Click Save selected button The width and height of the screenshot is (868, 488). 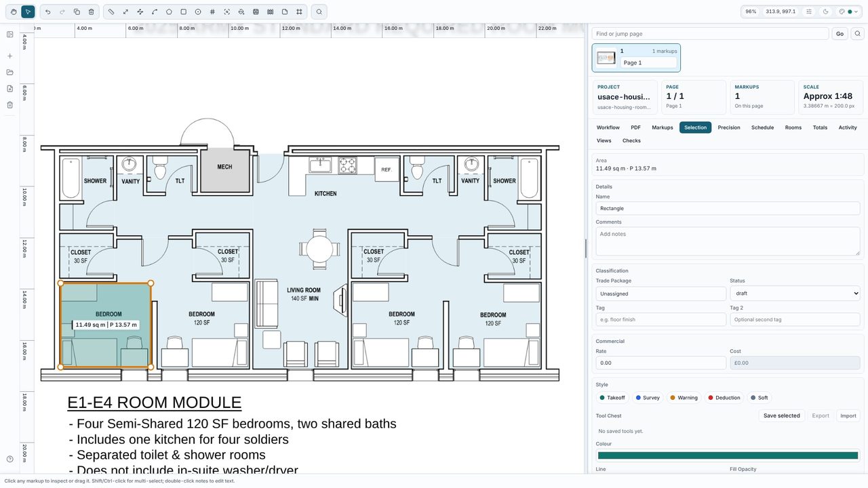pos(781,415)
